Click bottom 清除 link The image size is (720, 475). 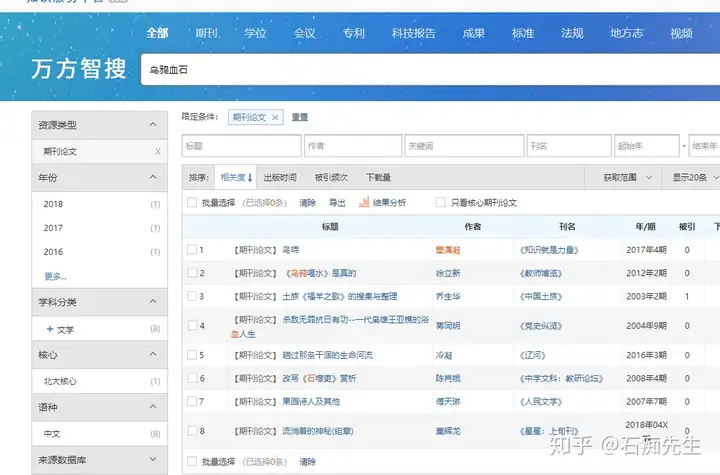308,462
